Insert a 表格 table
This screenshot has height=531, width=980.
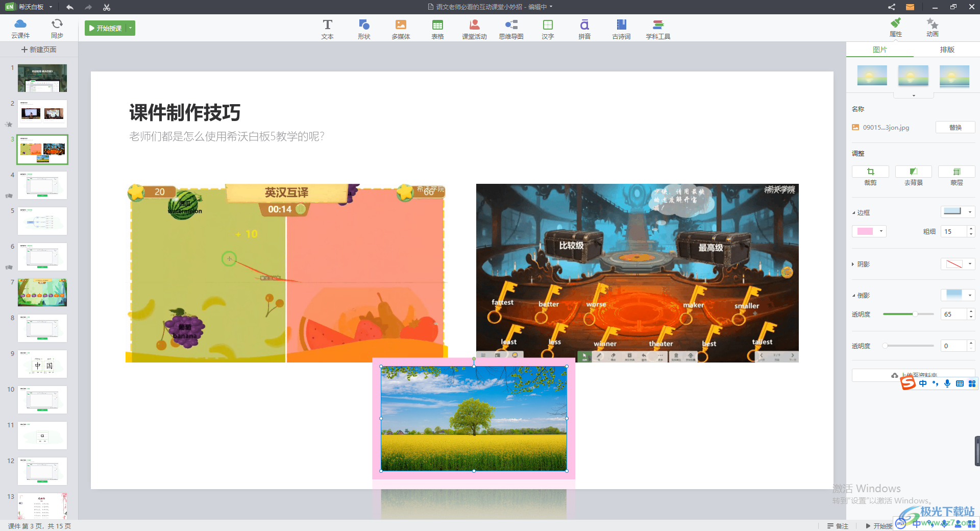tap(437, 29)
